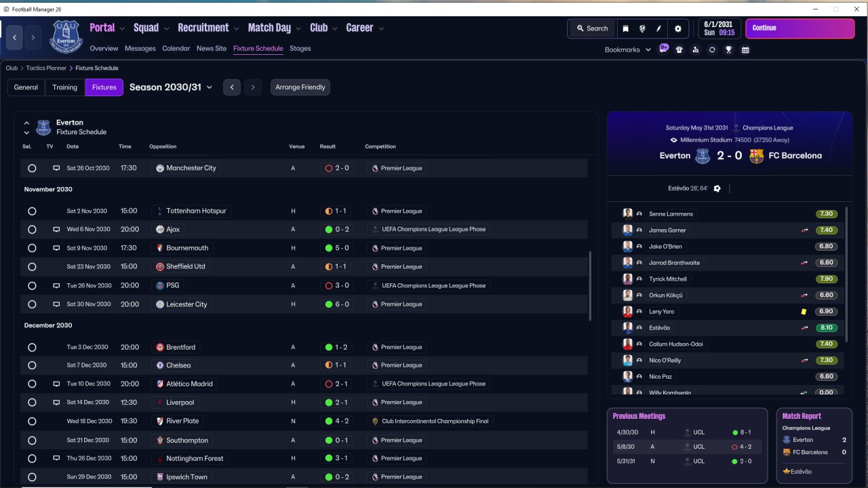The height and width of the screenshot is (488, 868).
Task: Click the date and time display 6/1/2031
Action: click(719, 28)
